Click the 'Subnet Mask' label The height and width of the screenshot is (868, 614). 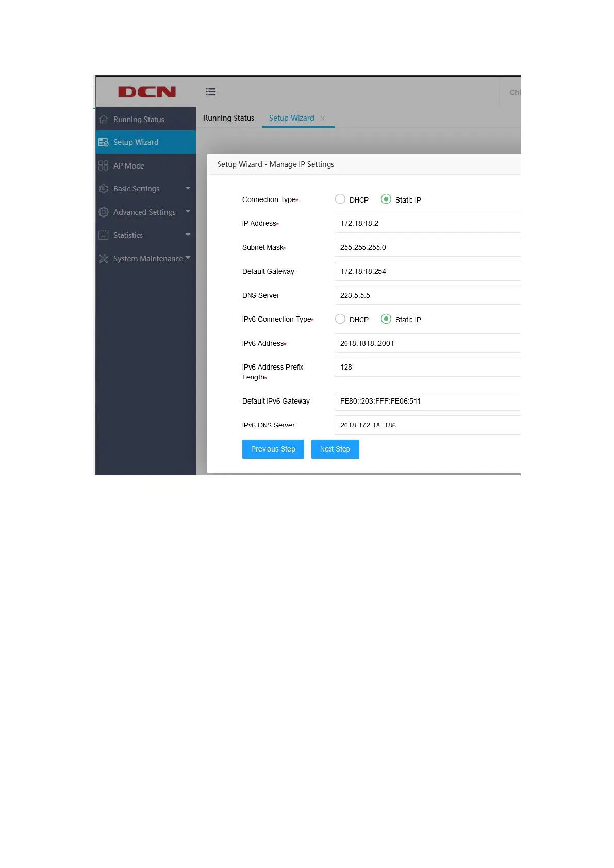coord(263,247)
